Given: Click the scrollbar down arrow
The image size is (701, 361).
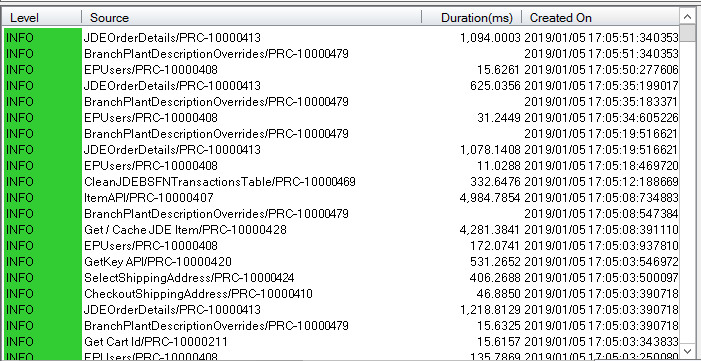Looking at the screenshot, I should pyautogui.click(x=687, y=351).
